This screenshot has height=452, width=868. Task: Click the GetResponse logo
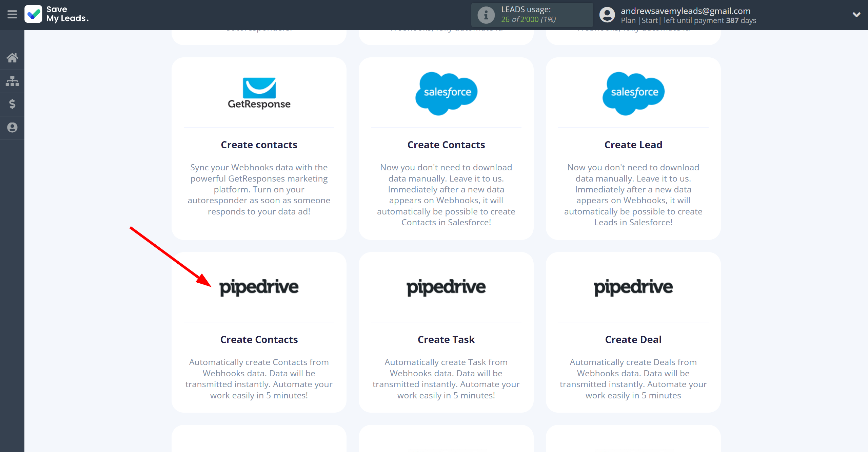click(x=259, y=93)
